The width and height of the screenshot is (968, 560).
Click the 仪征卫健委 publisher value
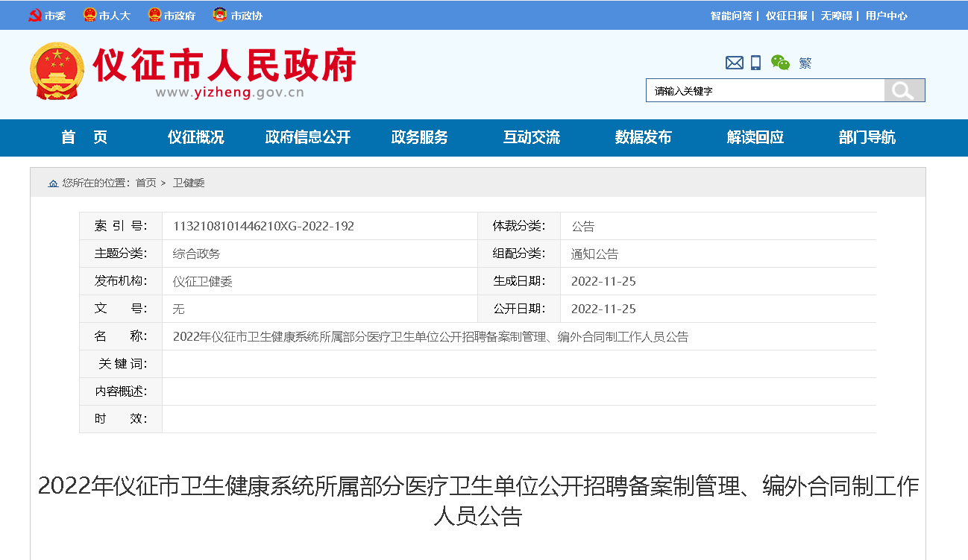(x=203, y=281)
